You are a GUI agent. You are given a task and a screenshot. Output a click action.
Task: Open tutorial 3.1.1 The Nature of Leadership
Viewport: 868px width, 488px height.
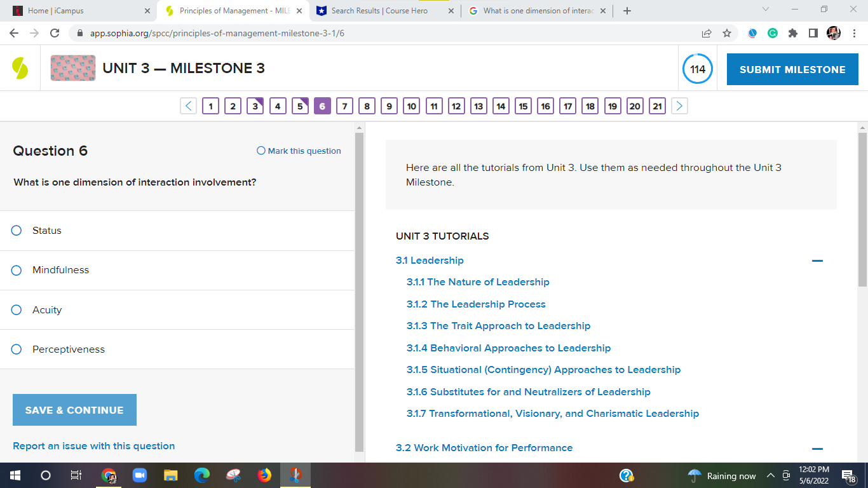pos(478,282)
